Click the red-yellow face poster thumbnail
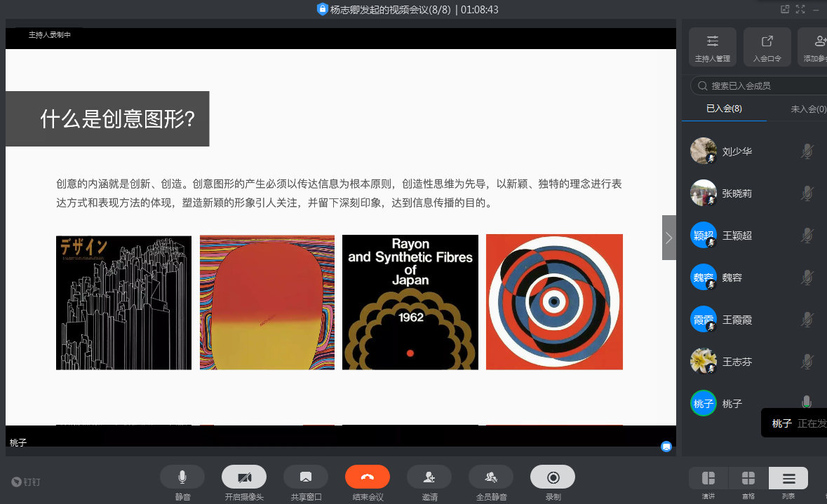The width and height of the screenshot is (827, 504). click(267, 303)
